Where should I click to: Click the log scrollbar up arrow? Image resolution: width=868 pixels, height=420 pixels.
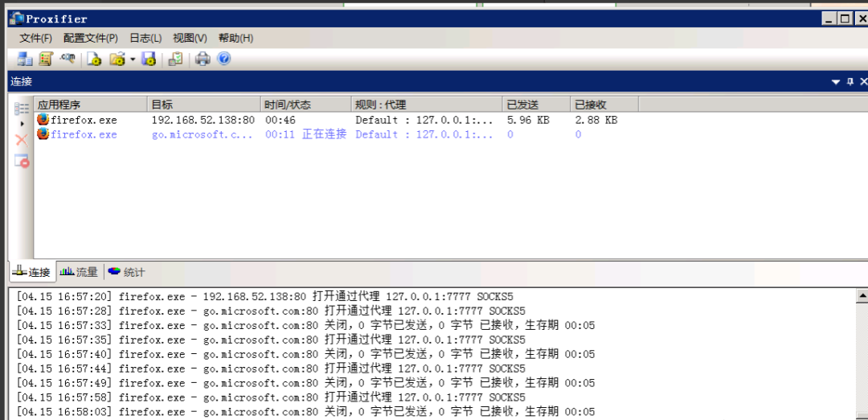(x=862, y=296)
